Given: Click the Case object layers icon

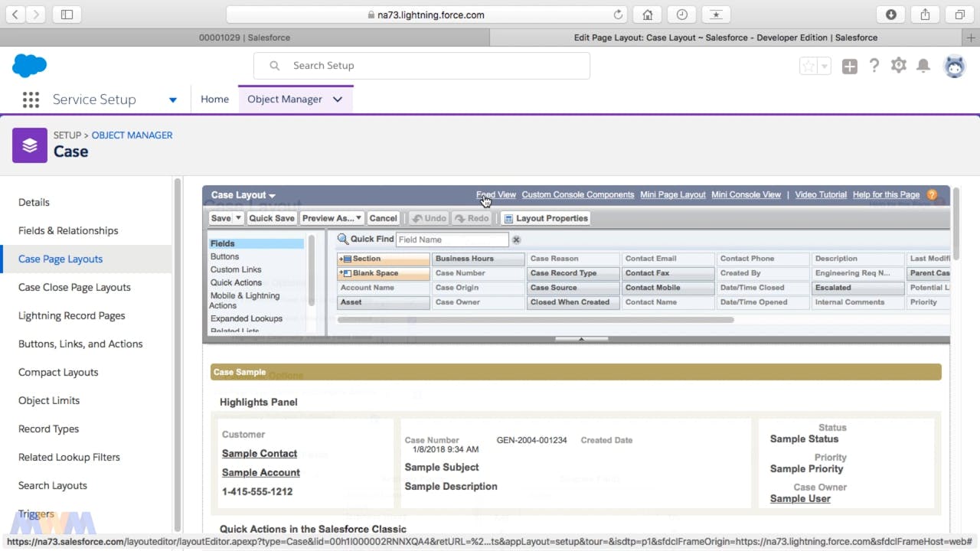Looking at the screenshot, I should pos(30,145).
